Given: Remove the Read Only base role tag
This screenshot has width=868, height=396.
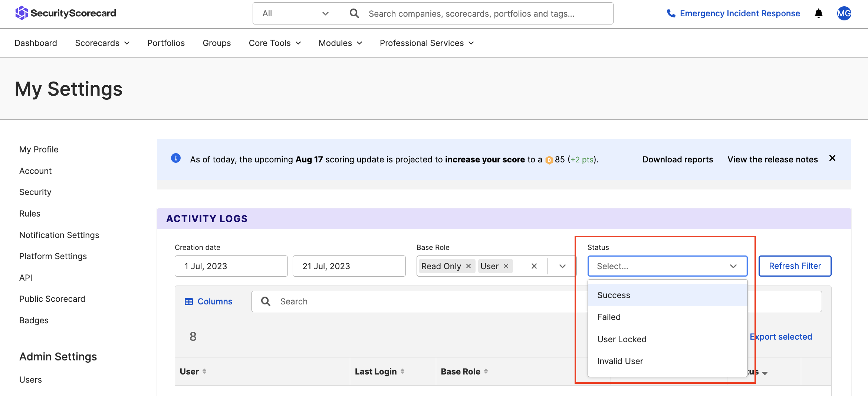Looking at the screenshot, I should [x=468, y=266].
